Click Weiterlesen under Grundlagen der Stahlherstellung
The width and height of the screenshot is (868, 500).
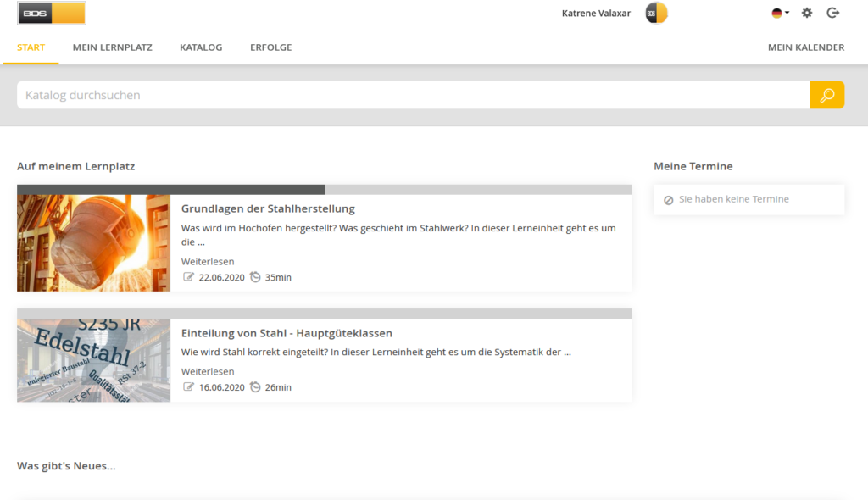pos(208,261)
